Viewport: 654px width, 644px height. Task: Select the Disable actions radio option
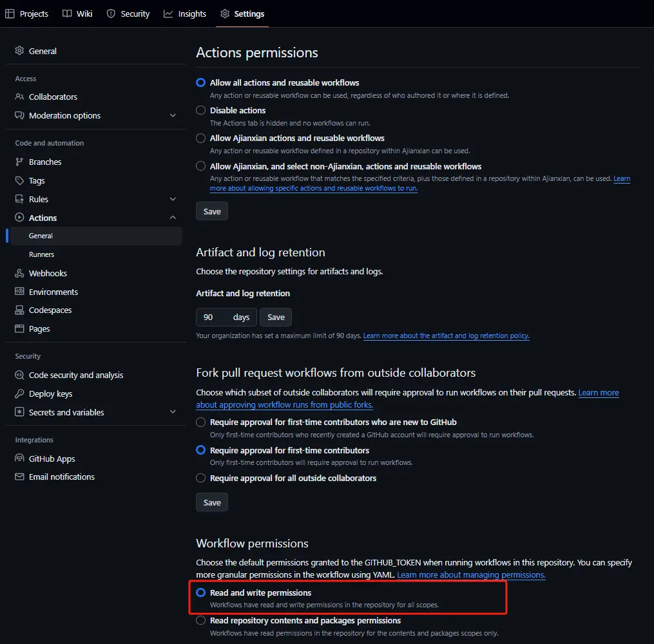coord(201,111)
